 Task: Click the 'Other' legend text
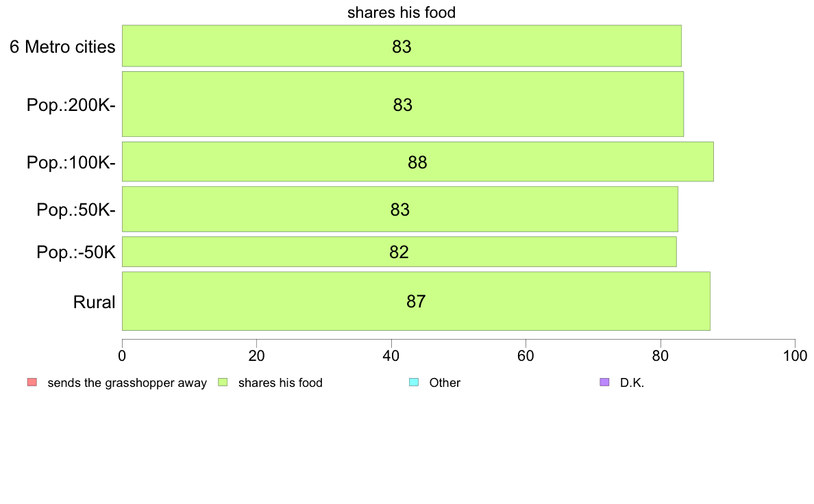click(x=445, y=383)
